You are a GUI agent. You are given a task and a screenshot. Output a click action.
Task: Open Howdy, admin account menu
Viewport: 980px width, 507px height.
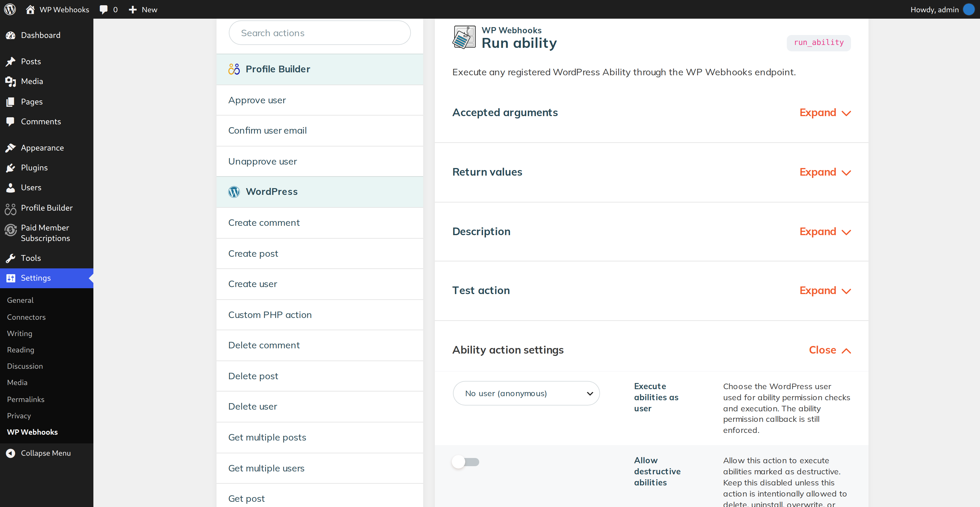942,10
